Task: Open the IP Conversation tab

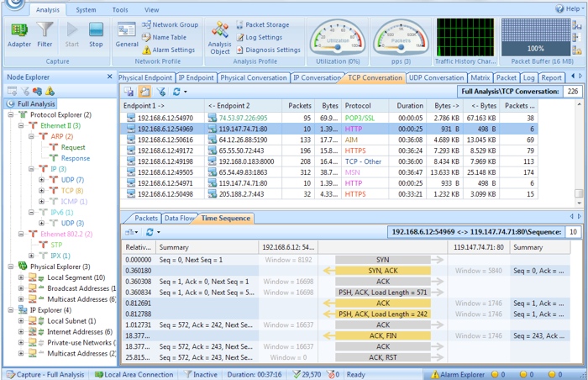Action: coord(317,77)
